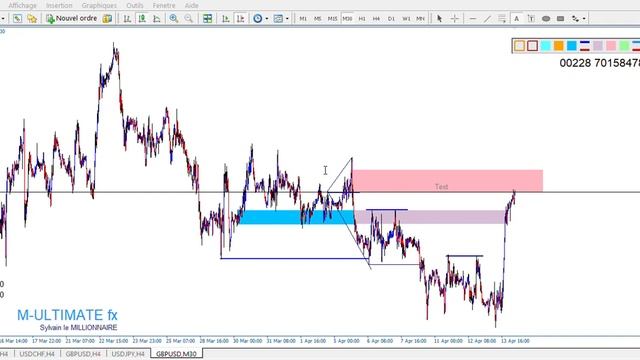Select the cursor arrow tool
The height and width of the screenshot is (360, 640).
pyautogui.click(x=439, y=18)
